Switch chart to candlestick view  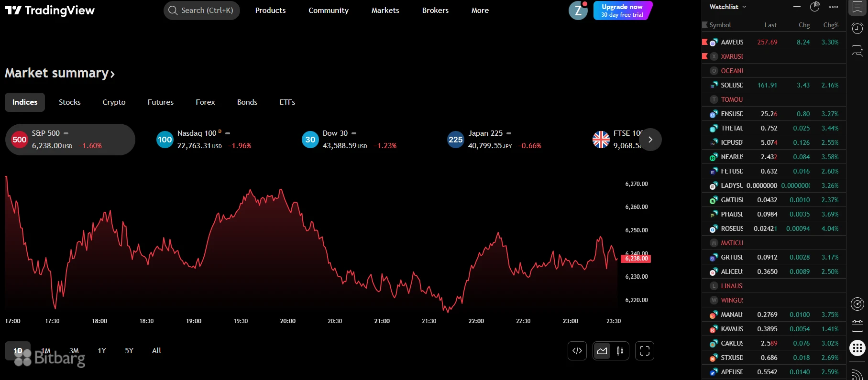coord(620,351)
